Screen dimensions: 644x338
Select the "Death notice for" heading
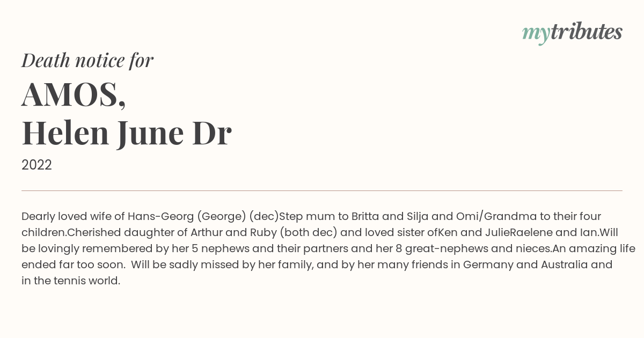[x=87, y=61]
